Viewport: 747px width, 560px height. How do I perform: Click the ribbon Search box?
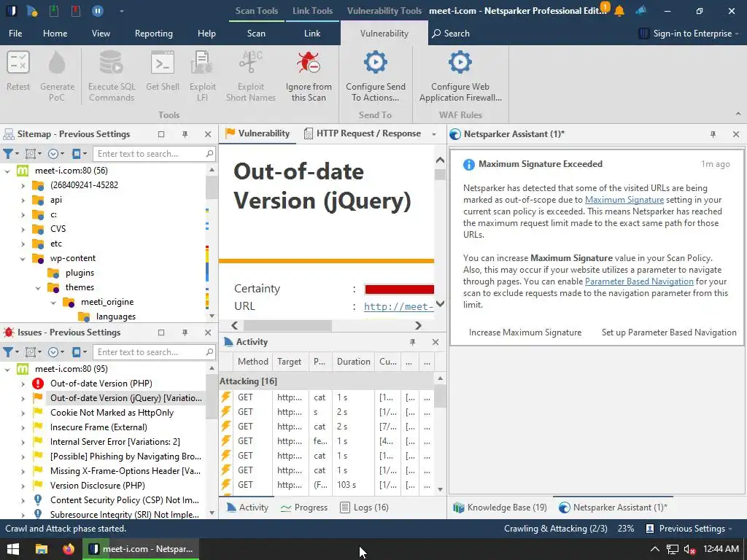(x=451, y=34)
